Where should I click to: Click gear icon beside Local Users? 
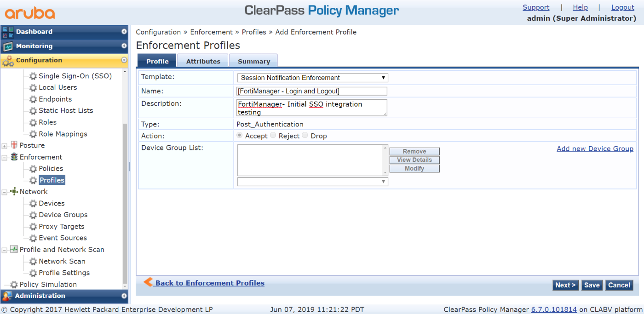pyautogui.click(x=33, y=88)
